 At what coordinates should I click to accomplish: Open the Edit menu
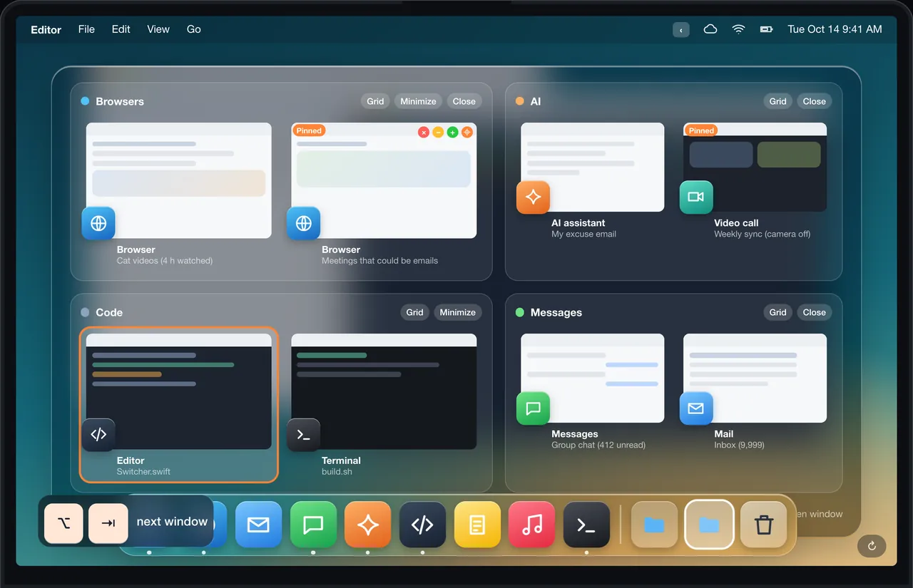(121, 29)
